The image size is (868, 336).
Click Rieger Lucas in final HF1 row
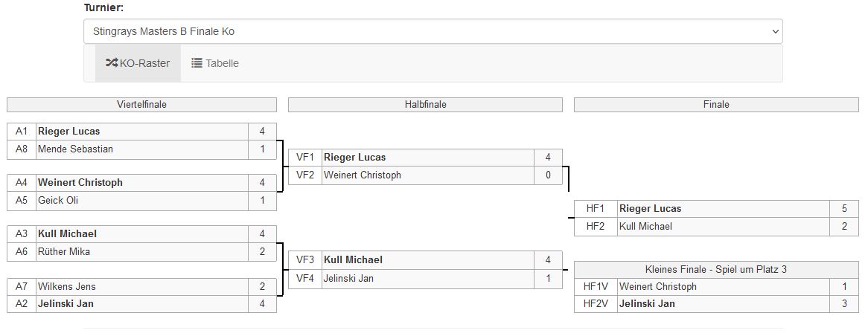tap(650, 209)
